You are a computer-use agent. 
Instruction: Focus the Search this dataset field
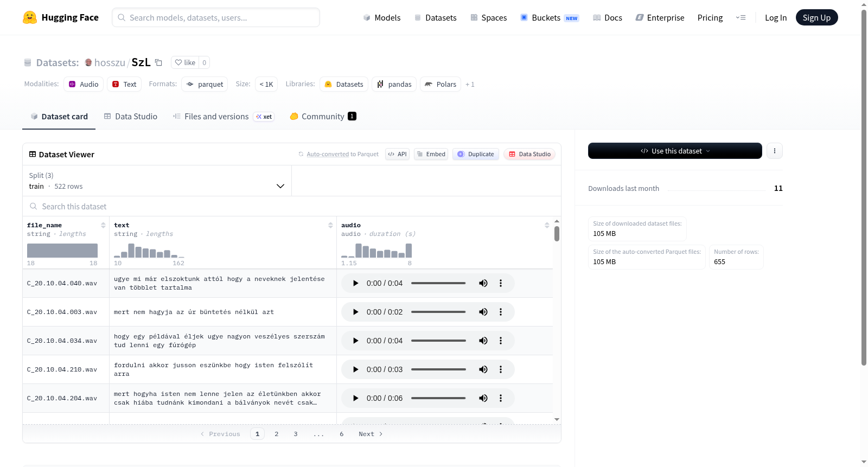click(x=292, y=207)
